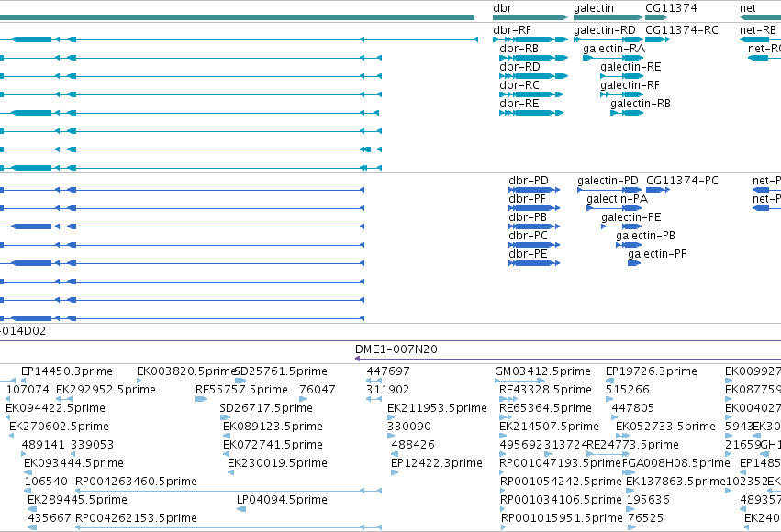The height and width of the screenshot is (532, 781).
Task: Select EST RP004262153.5prime
Action: [x=136, y=517]
